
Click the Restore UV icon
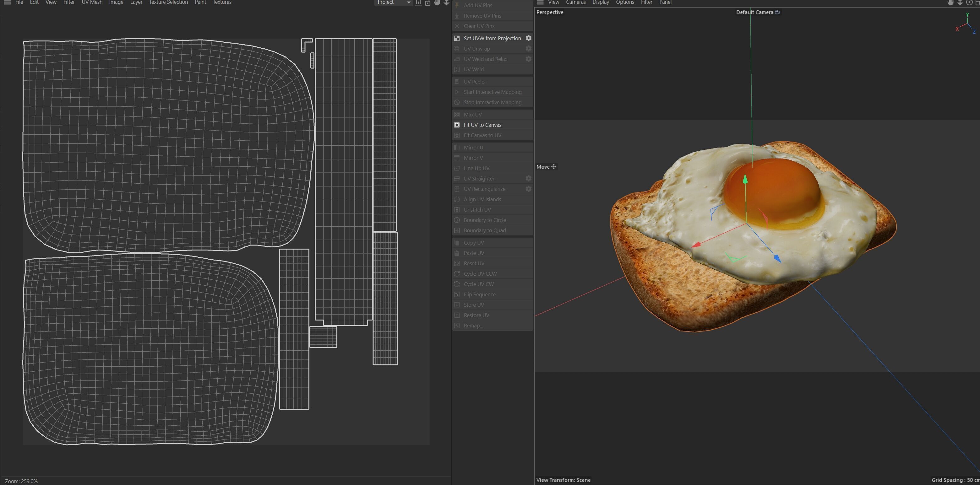(x=457, y=315)
